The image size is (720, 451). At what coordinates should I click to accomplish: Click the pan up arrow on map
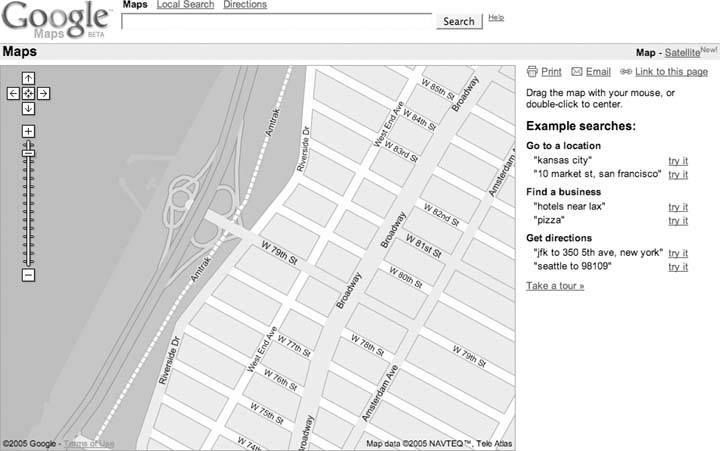(x=28, y=78)
